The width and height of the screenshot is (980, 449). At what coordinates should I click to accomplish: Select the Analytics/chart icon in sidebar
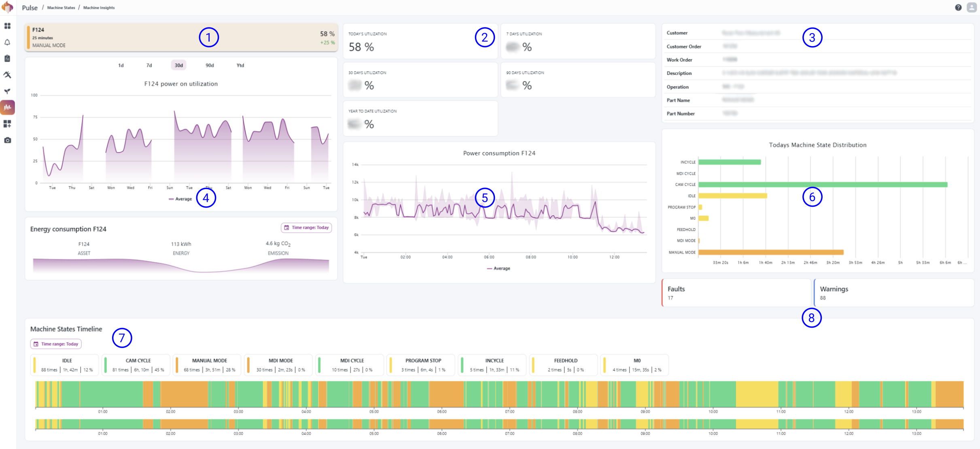[8, 107]
